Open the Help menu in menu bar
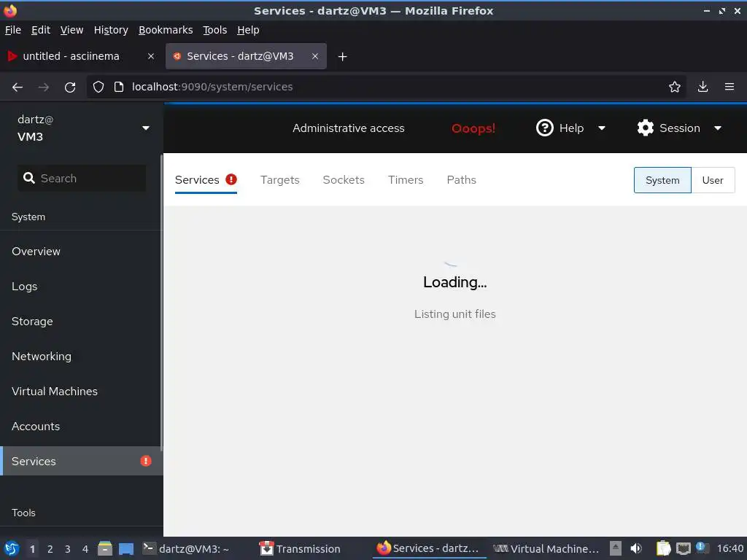Viewport: 747px width, 560px height. pyautogui.click(x=248, y=30)
